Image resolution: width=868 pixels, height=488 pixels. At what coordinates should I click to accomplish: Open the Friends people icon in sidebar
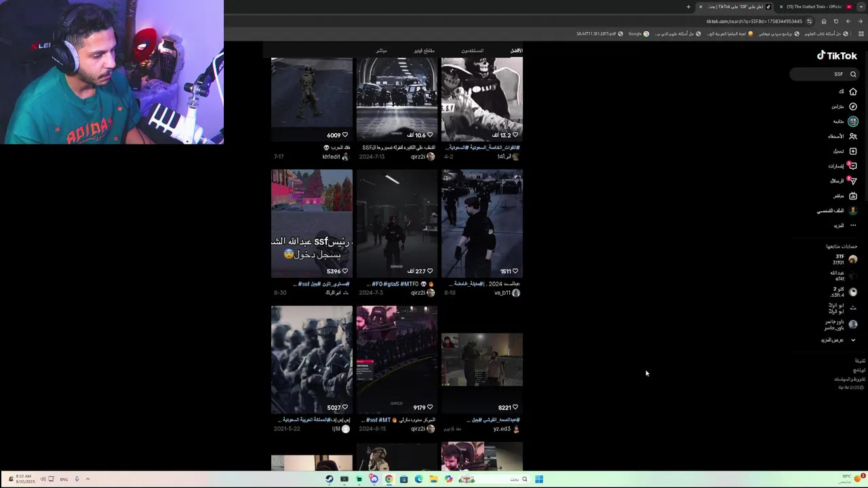coord(853,136)
